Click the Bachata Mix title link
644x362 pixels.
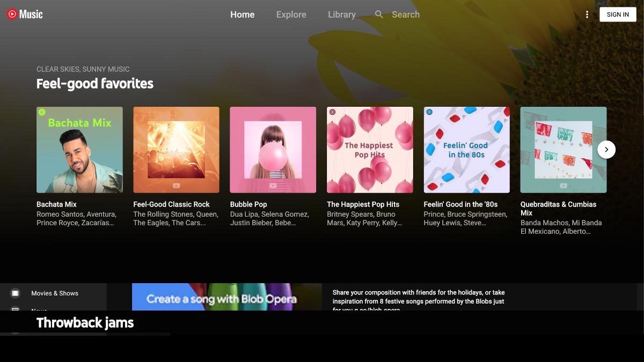(x=56, y=204)
